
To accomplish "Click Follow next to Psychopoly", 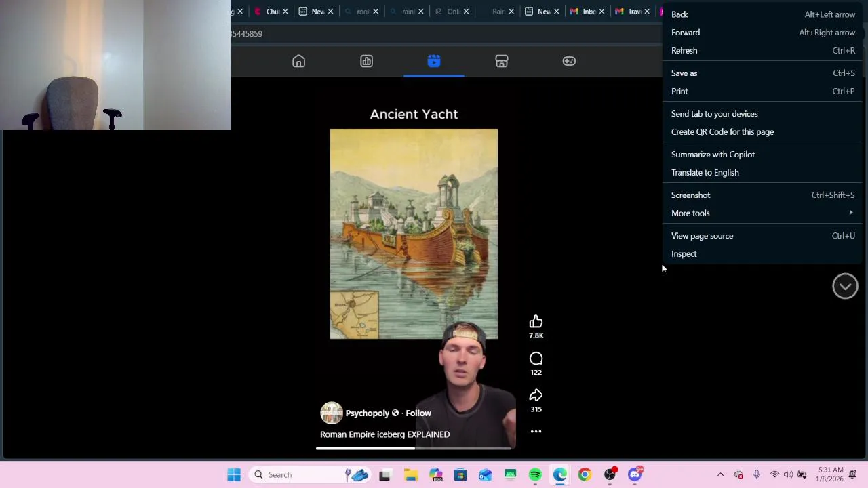I will coord(418,413).
